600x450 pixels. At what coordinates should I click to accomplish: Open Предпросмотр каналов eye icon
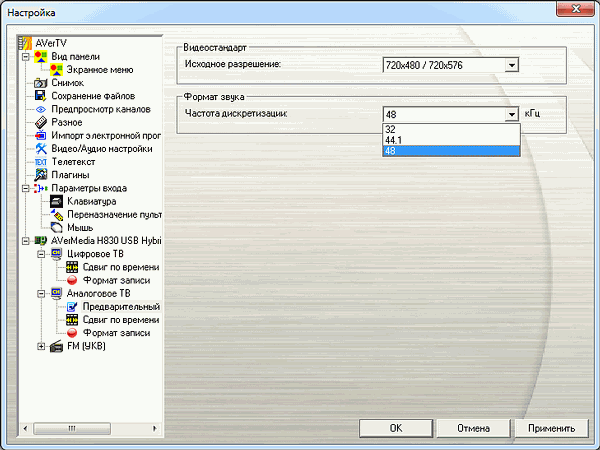pos(41,109)
